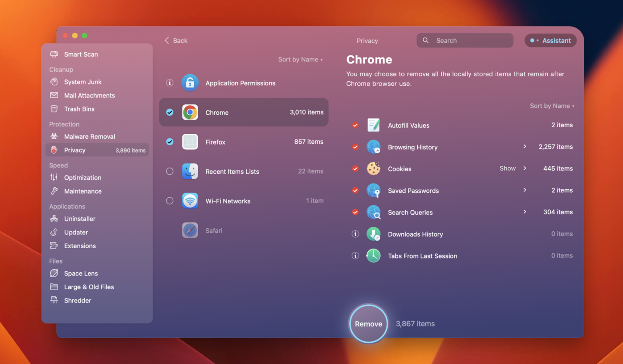
Task: Click Show link in Cookies row
Action: pos(508,168)
